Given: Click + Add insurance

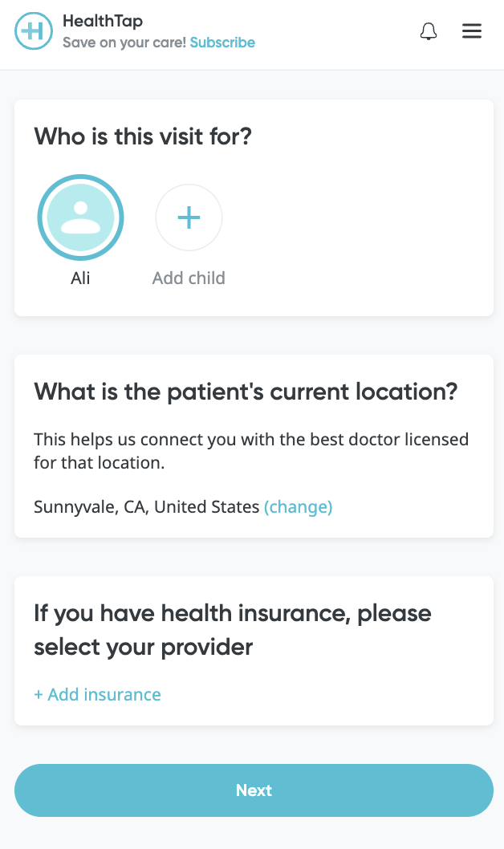Looking at the screenshot, I should click(x=97, y=694).
